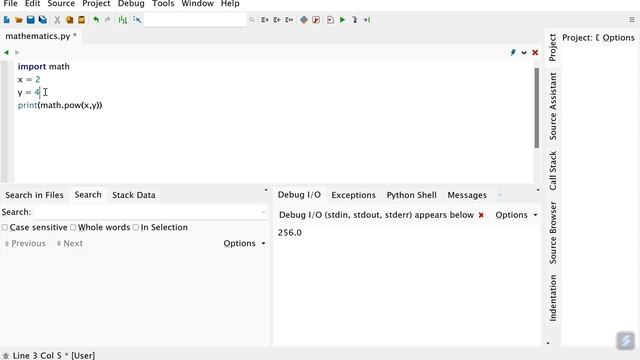640x360 pixels.
Task: Open the right sidebar bottom arrow menu
Action: click(548, 343)
